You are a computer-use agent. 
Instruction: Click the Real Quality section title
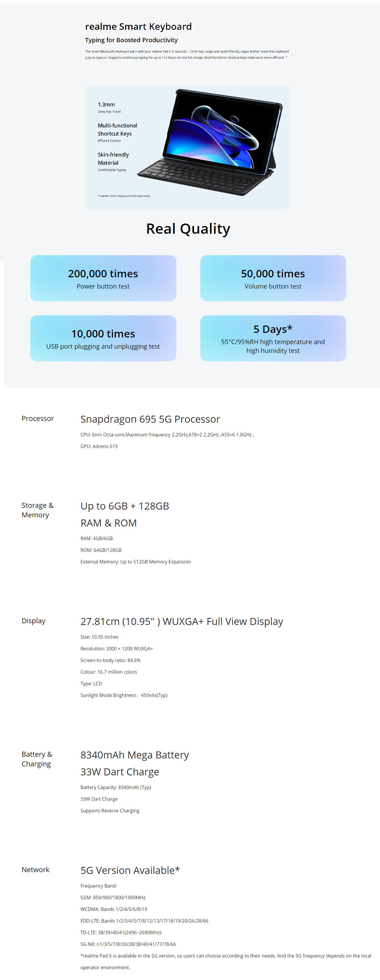[188, 228]
